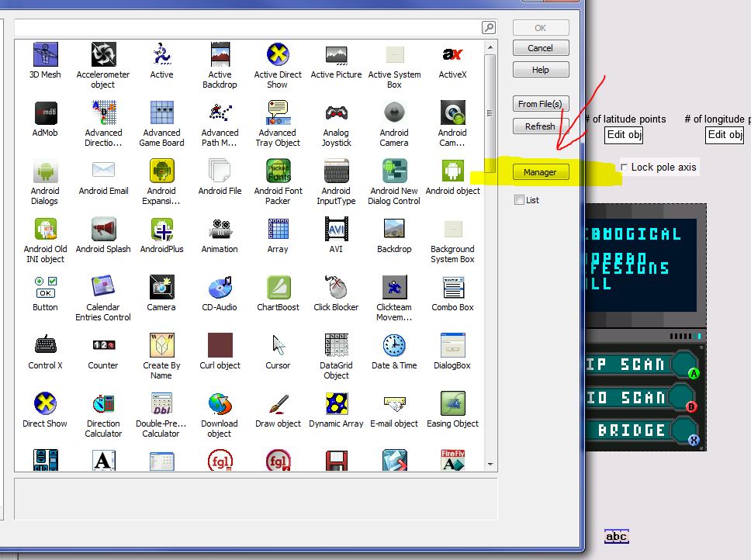Click the longitude points Edit obj field
751x560 pixels.
(x=725, y=135)
